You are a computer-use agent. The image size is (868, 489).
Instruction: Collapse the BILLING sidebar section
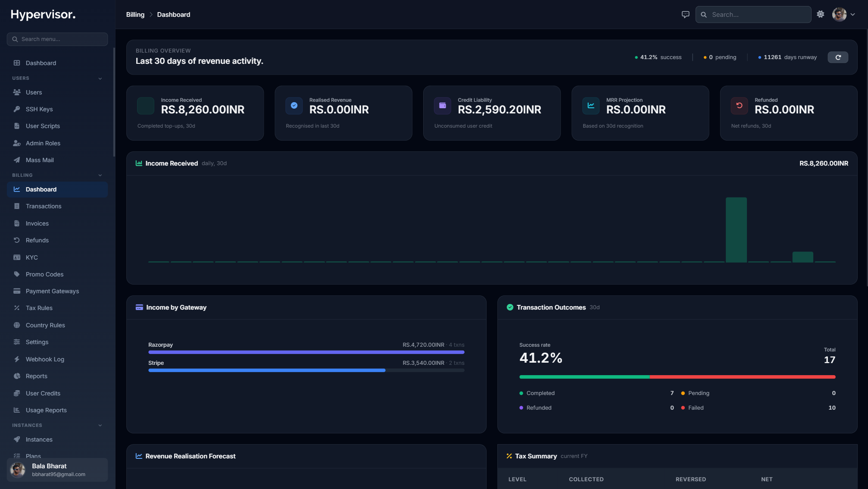(x=100, y=176)
